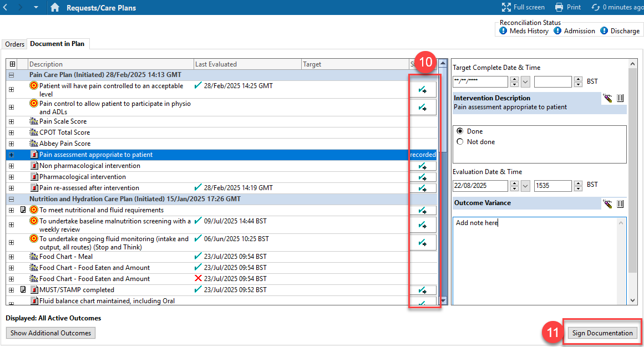The image size is (644, 347).
Task: Click Sign Documentation button
Action: click(602, 333)
